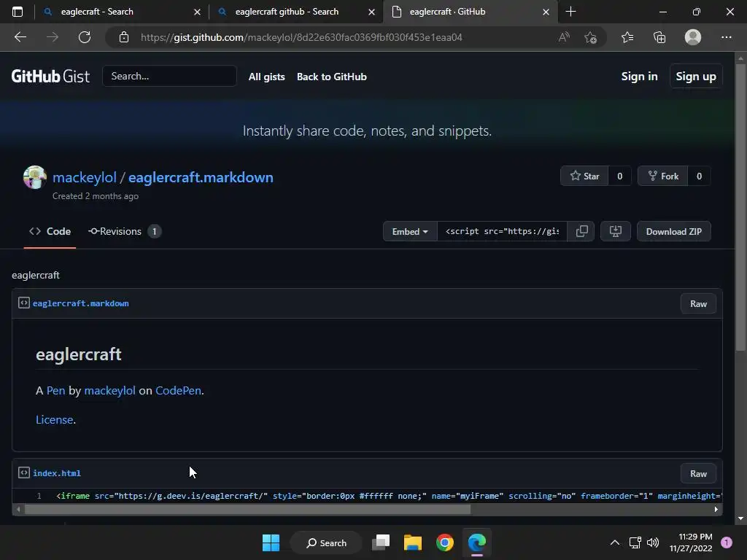
Task: Open the notification badge in taskbar
Action: coord(727,542)
